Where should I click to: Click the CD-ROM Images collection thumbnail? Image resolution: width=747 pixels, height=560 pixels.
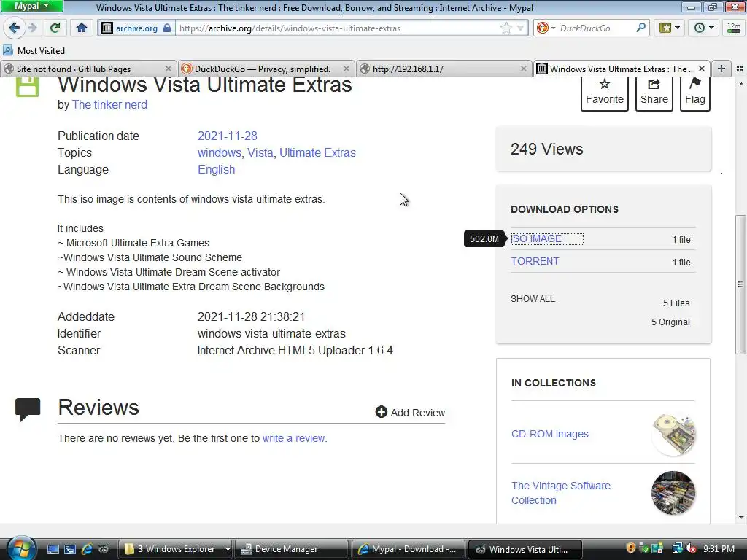(x=673, y=435)
